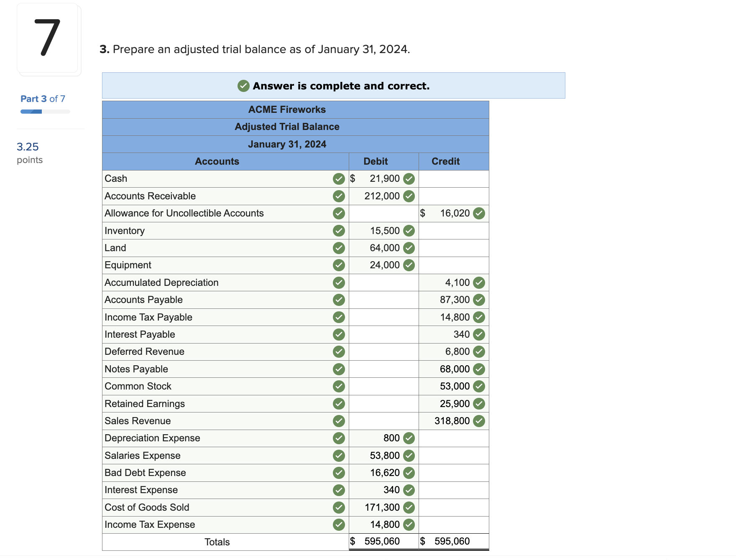Click the "Part 3 of 7" label
The image size is (736, 560).
(x=43, y=99)
